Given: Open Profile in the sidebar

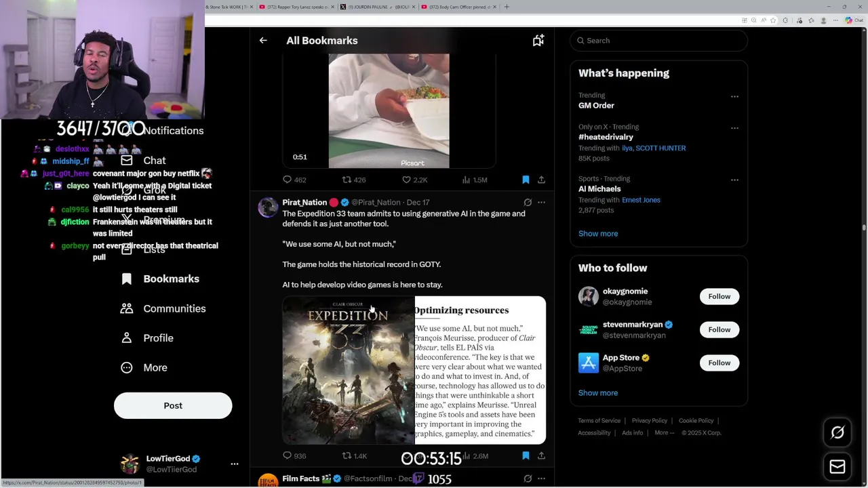Looking at the screenshot, I should pos(146,338).
